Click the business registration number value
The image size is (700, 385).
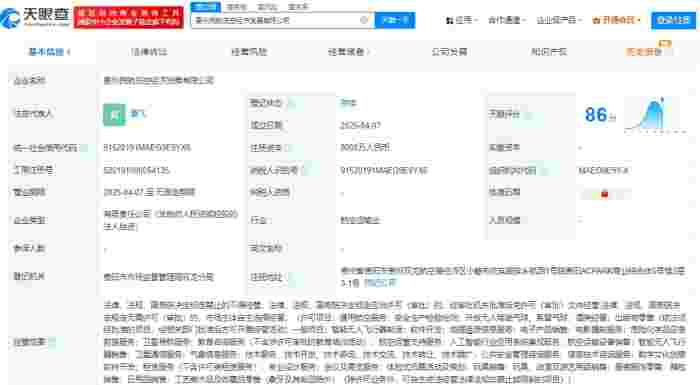tap(137, 171)
